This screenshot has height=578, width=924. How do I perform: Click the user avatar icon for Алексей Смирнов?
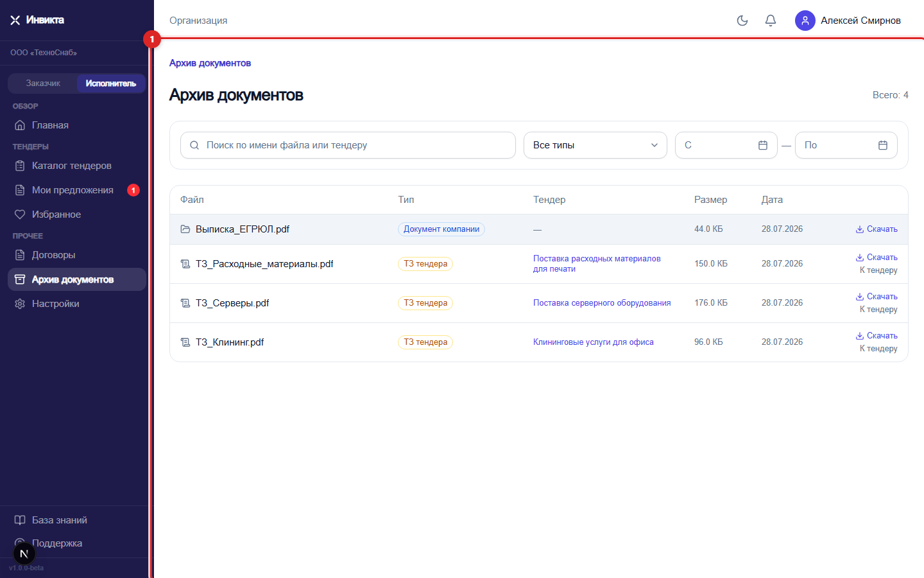tap(805, 21)
